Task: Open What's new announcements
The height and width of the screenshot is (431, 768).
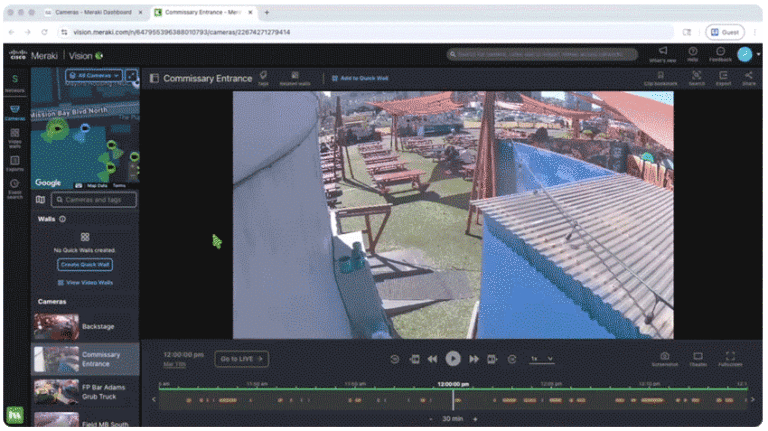Action: pos(663,54)
